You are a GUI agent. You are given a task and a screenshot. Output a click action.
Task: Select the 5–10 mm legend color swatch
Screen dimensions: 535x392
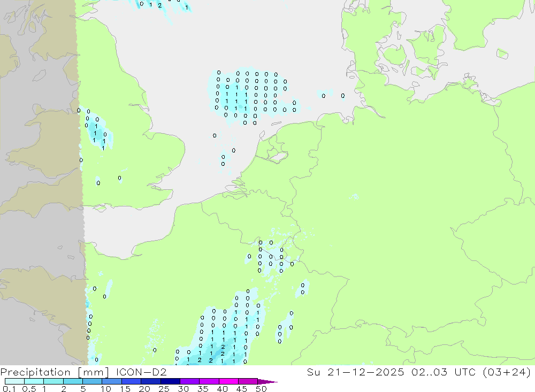click(x=93, y=381)
